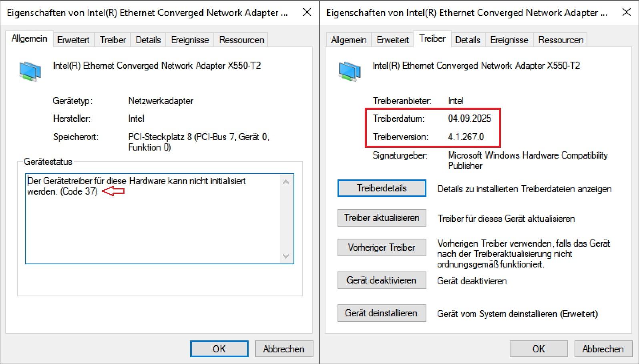
Task: Open Treiberdetails to view installed driver files
Action: click(382, 188)
